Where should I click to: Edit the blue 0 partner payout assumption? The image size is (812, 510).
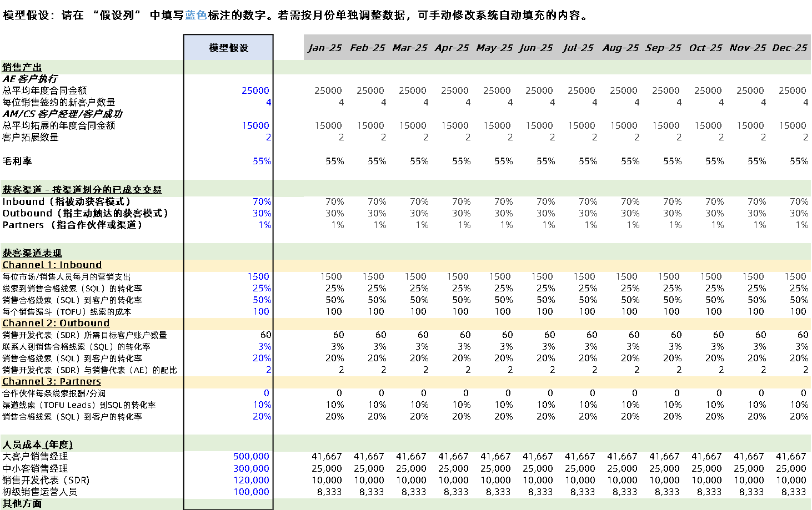(267, 393)
